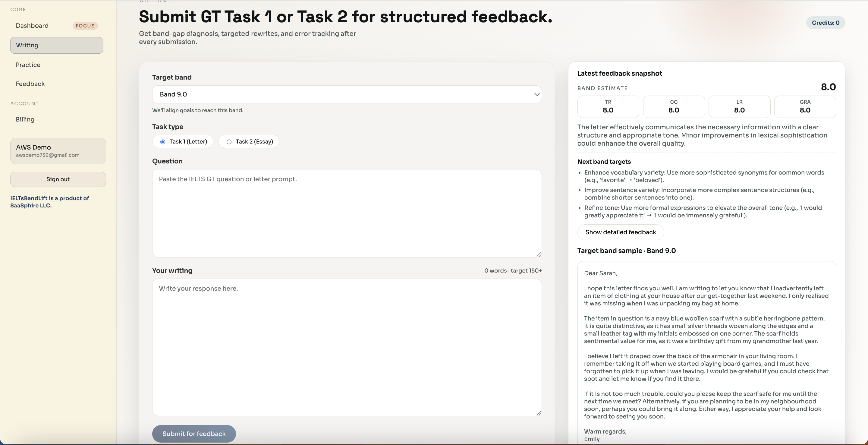Click the AWS Demo account card

click(58, 151)
